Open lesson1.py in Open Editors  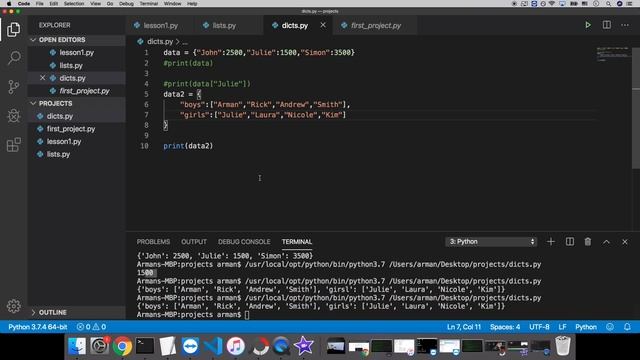(x=76, y=52)
